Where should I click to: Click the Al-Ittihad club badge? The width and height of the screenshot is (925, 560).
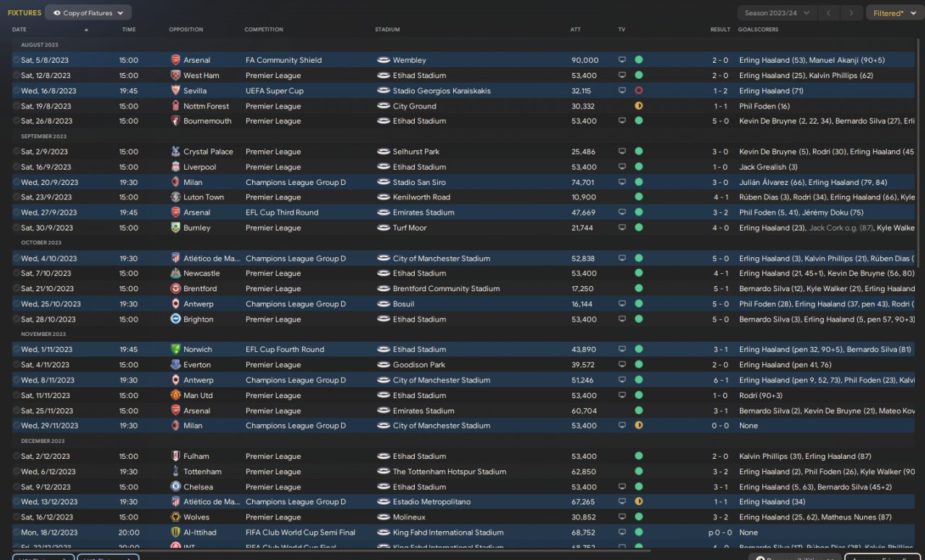[x=176, y=533]
